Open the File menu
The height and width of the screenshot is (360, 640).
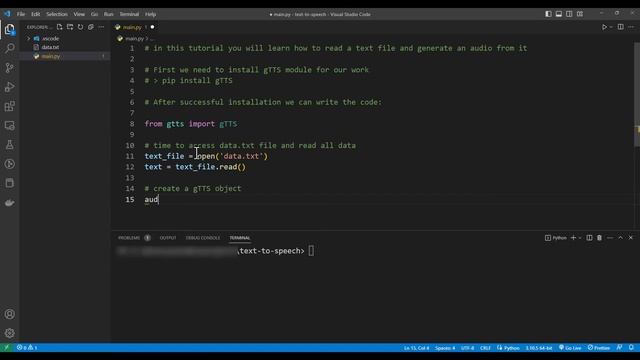point(21,14)
